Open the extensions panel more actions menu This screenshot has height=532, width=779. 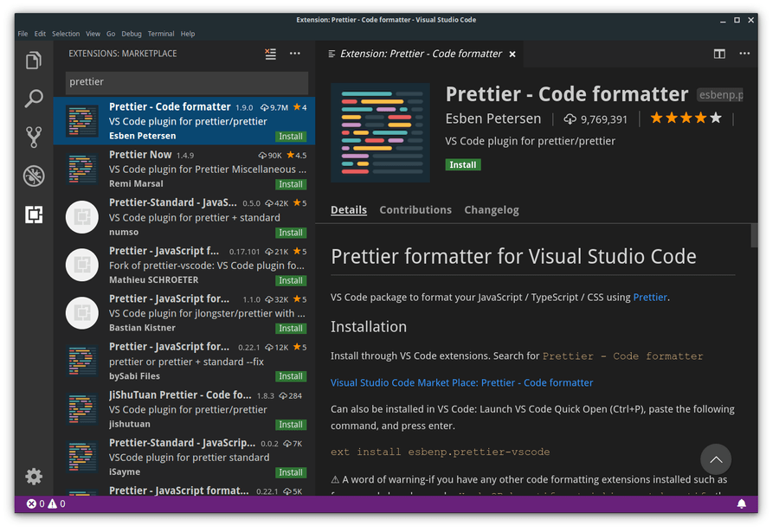pos(294,54)
